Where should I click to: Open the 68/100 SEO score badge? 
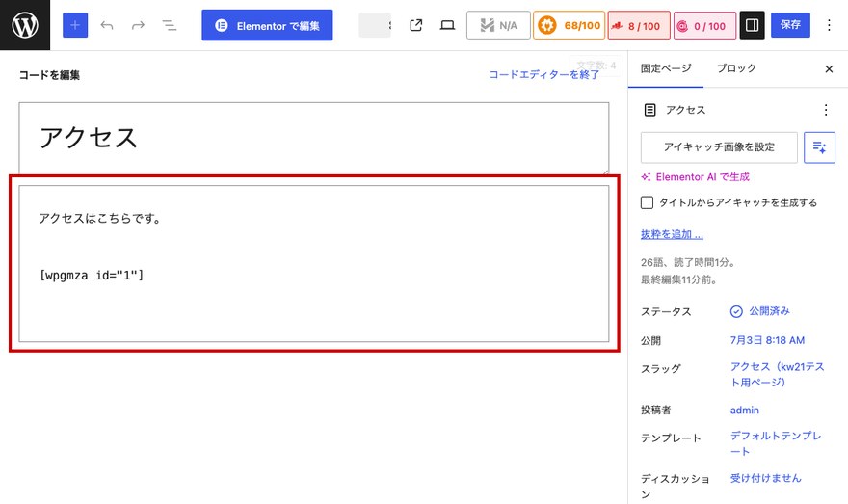tap(569, 25)
